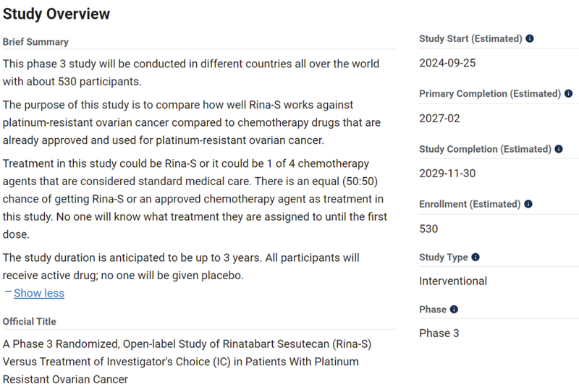
Task: Select the Brief Summary section label
Action: tap(35, 42)
